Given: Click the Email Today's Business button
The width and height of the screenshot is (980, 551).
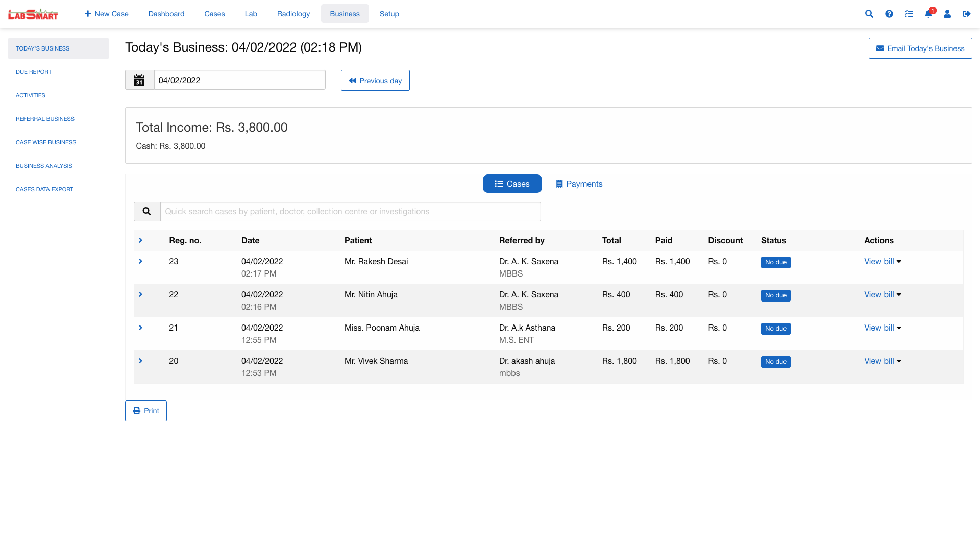Looking at the screenshot, I should (x=920, y=48).
